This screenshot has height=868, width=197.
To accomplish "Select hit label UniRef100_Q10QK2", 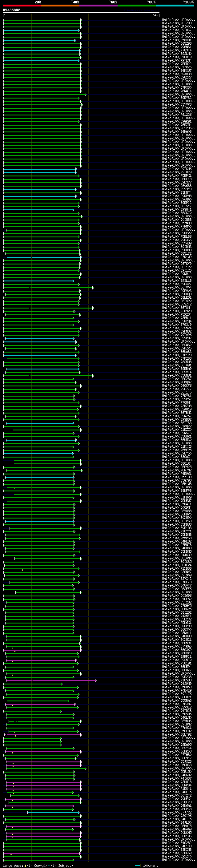I will (177, 426).
